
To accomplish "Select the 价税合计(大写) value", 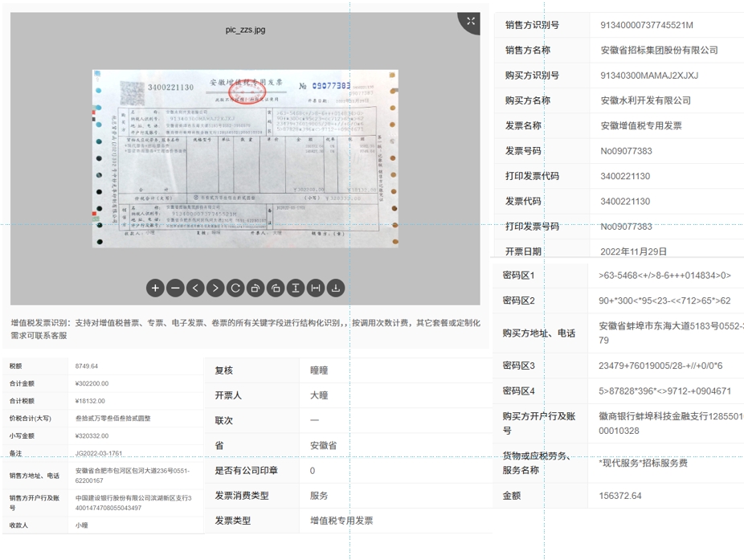I will (113, 419).
